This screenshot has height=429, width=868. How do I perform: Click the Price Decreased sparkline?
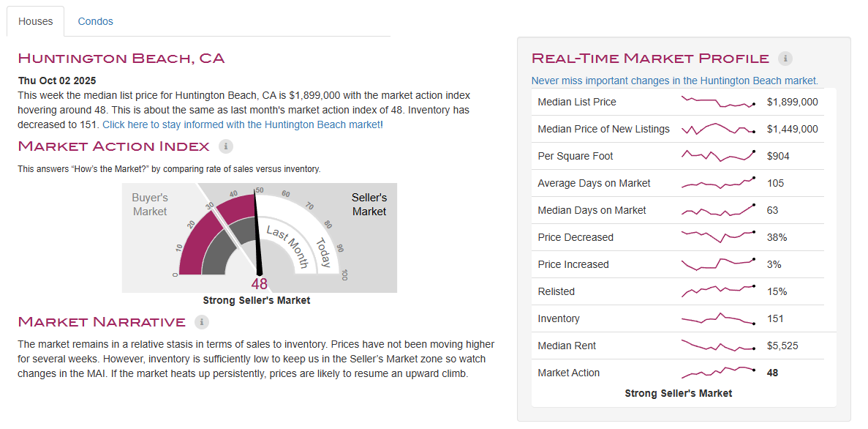click(x=717, y=237)
